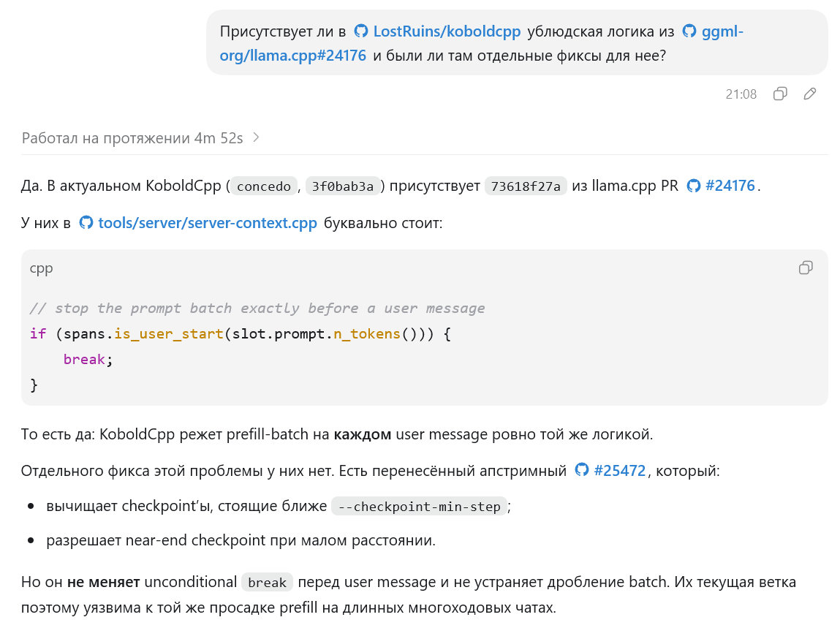The width and height of the screenshot is (840, 628).
Task: Copy the user message with copy icon
Action: pos(780,94)
